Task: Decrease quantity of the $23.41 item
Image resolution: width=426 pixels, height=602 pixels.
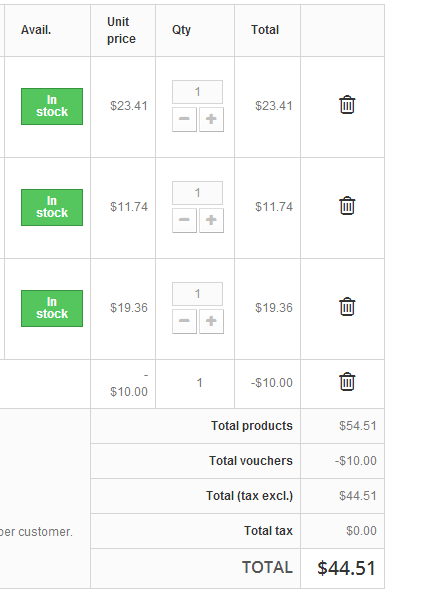Action: [184, 119]
